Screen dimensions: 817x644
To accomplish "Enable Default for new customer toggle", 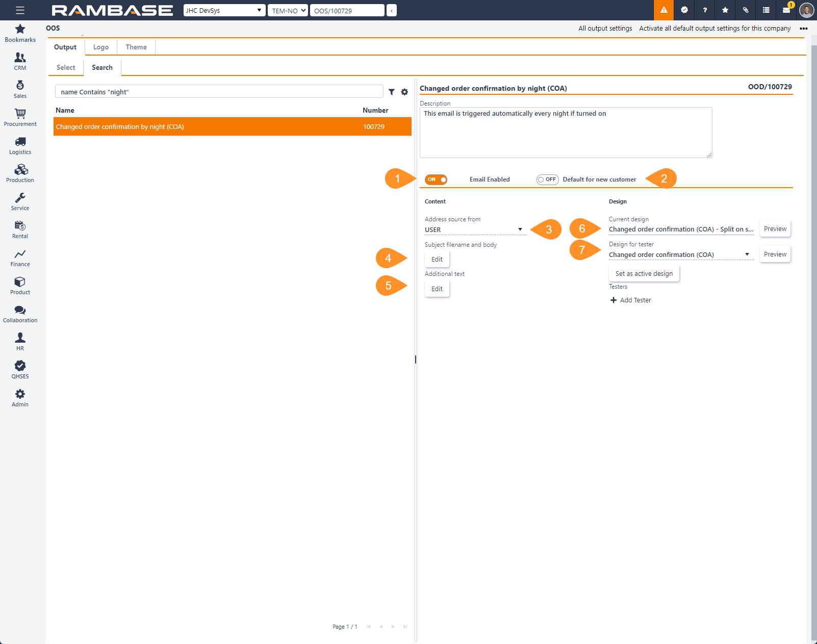I will 547,179.
